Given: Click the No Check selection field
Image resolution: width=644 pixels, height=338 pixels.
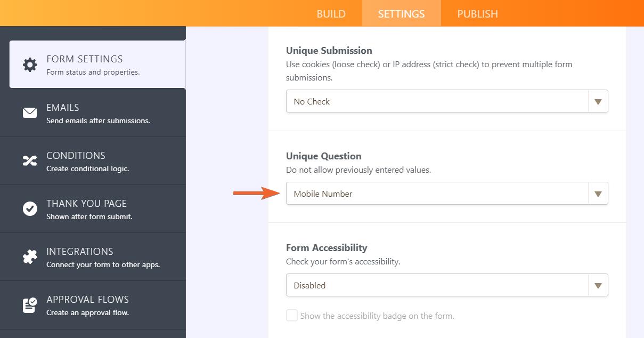Looking at the screenshot, I should [x=437, y=101].
